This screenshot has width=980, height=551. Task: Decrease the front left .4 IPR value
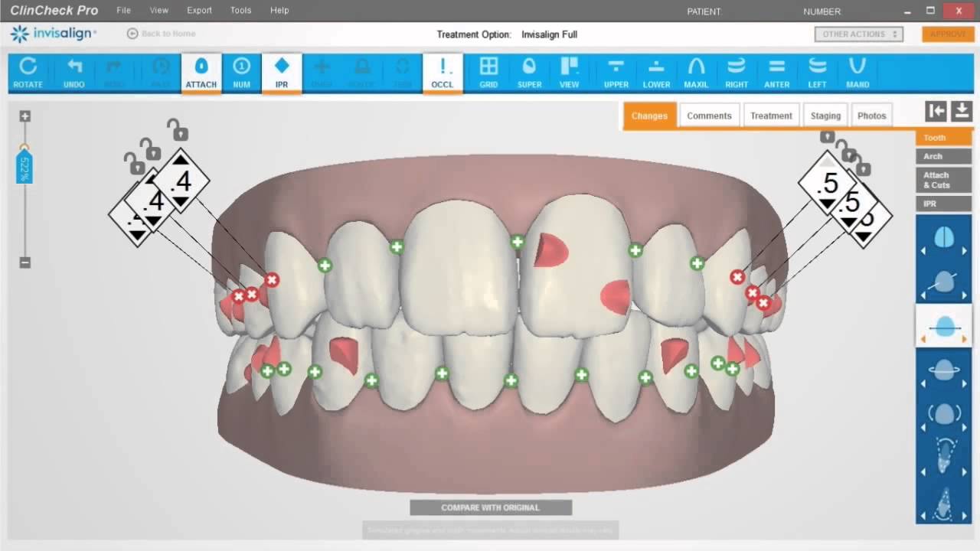click(181, 202)
